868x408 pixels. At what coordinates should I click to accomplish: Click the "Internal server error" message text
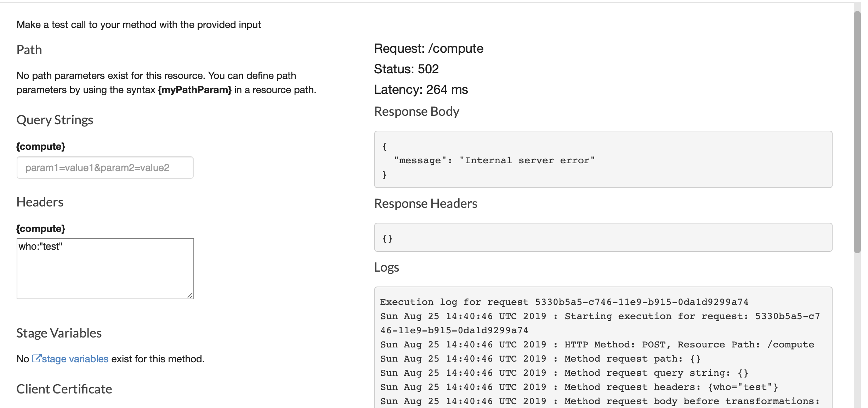pos(494,160)
